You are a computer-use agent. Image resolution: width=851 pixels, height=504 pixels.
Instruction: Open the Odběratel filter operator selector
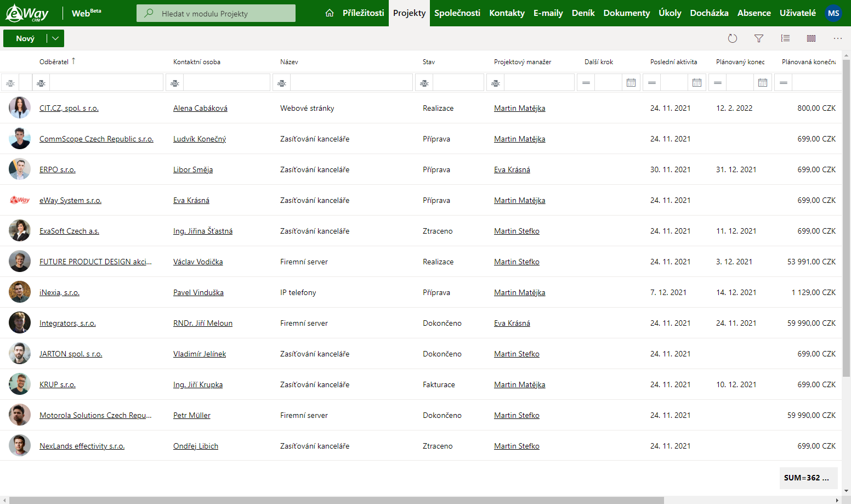pyautogui.click(x=41, y=83)
